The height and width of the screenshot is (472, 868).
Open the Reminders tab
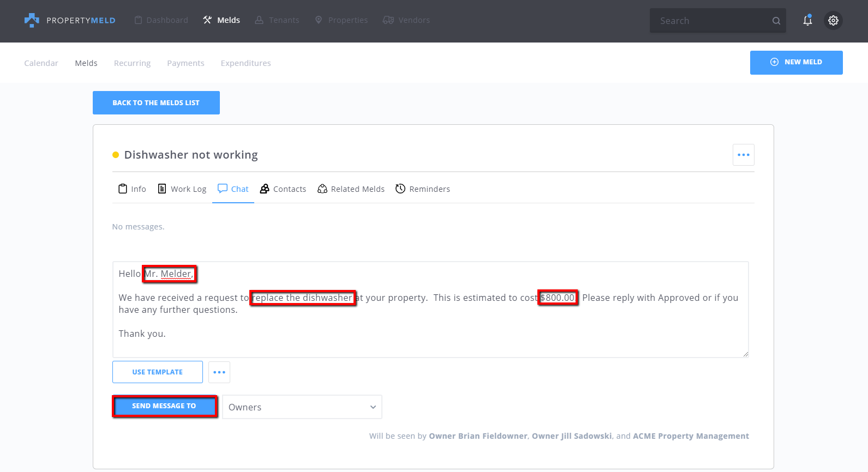click(423, 189)
